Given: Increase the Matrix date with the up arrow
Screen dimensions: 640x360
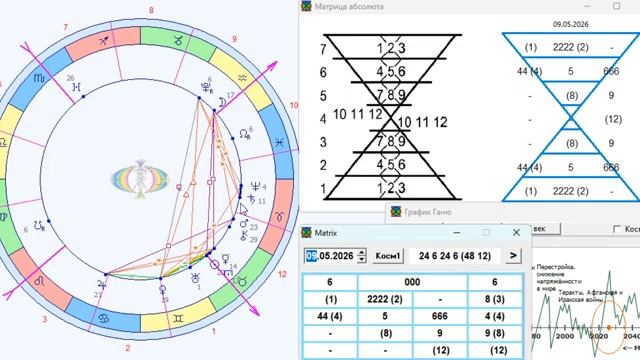Looking at the screenshot, I should click(361, 252).
